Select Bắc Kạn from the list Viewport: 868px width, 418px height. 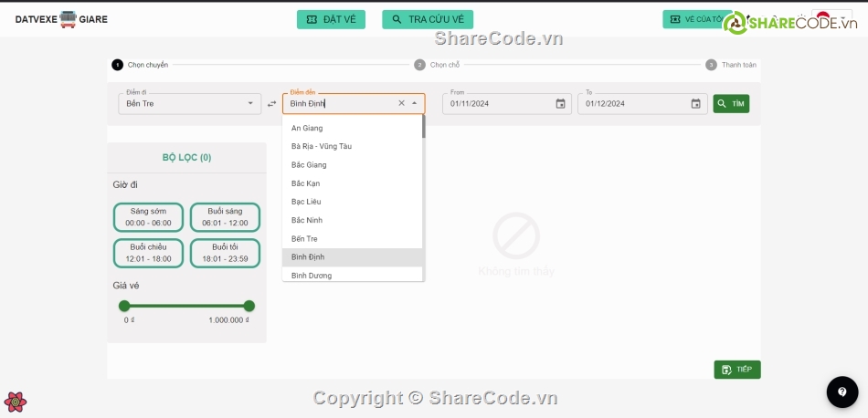353,183
